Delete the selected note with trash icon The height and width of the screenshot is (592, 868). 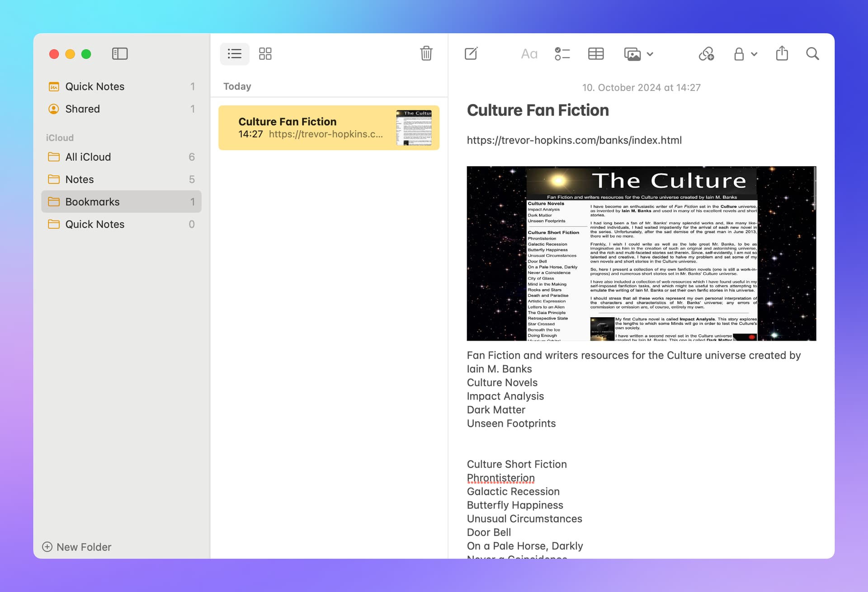[x=426, y=54]
